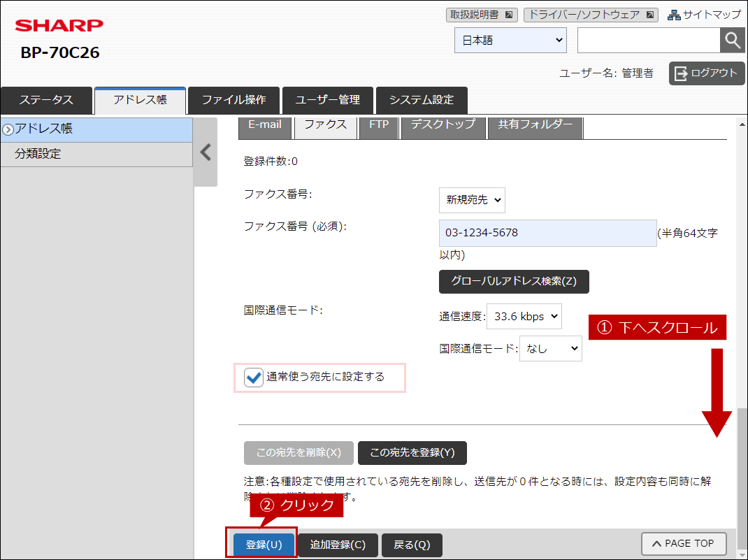Click the 登録件数:0 text
The width and height of the screenshot is (748, 560).
271,161
